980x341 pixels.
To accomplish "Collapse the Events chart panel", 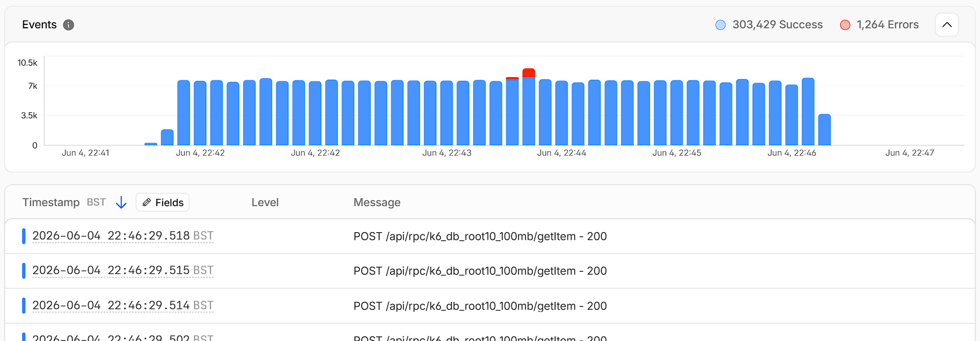I will [x=947, y=25].
